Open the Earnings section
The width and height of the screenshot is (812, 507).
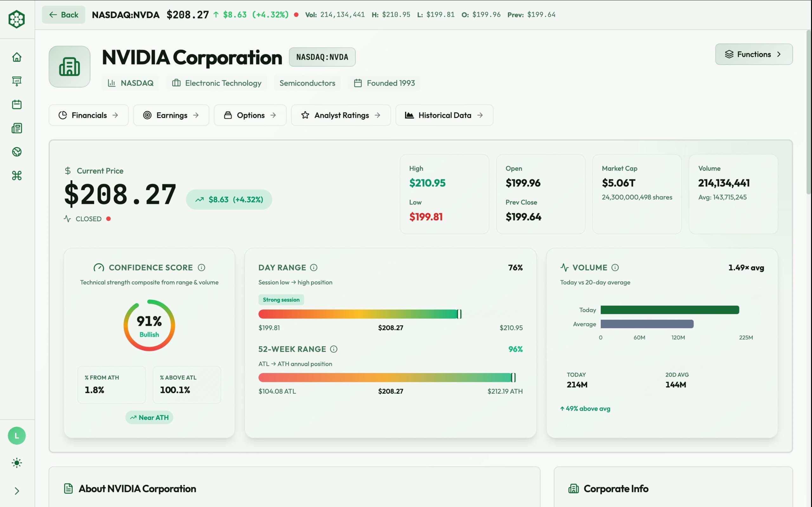click(x=171, y=115)
